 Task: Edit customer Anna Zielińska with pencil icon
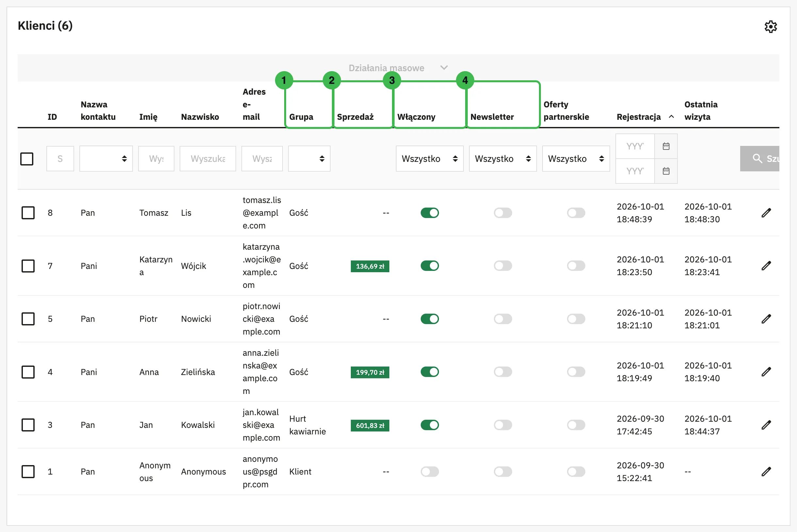pyautogui.click(x=766, y=372)
